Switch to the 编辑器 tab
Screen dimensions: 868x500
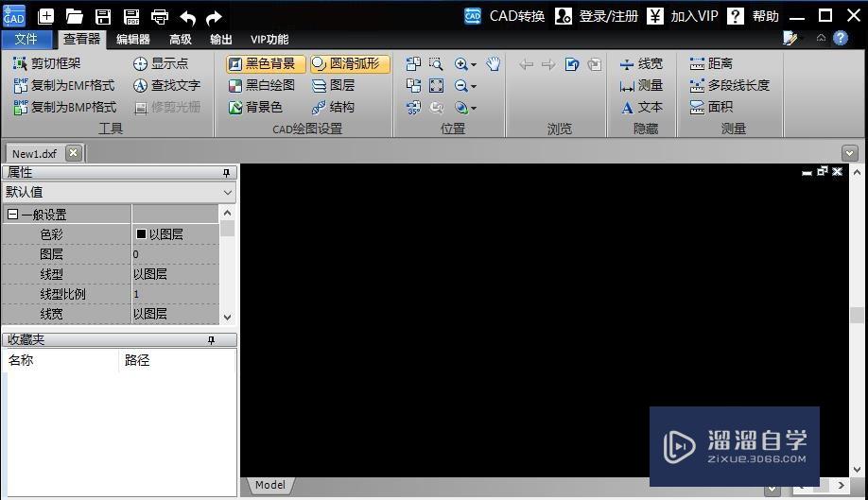tap(133, 40)
